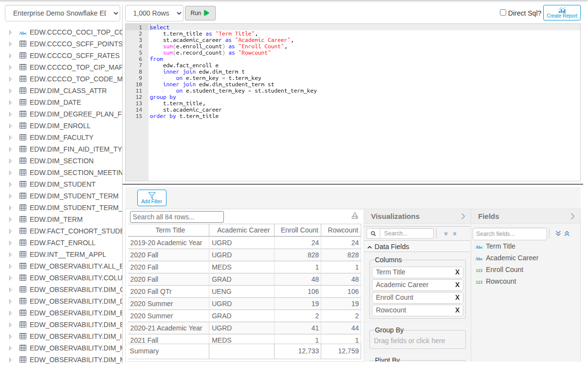Viewport: 588px width, 368px height.
Task: Click the table icon for EDW.DIM_DATE
Action: (x=23, y=102)
